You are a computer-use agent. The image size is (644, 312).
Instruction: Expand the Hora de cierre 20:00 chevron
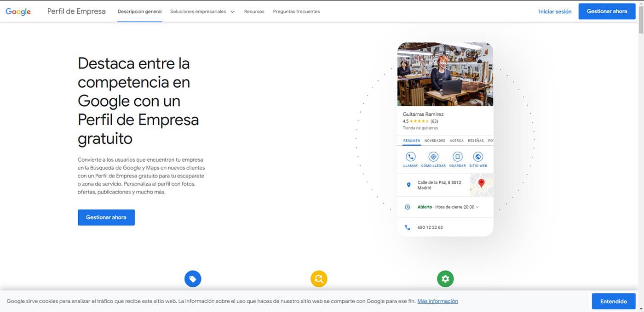(477, 207)
